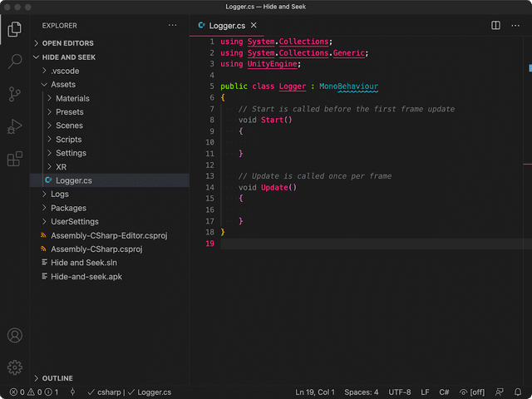Open the notifications bell in status bar
Viewport: 532px width, 399px height.
pos(520,392)
